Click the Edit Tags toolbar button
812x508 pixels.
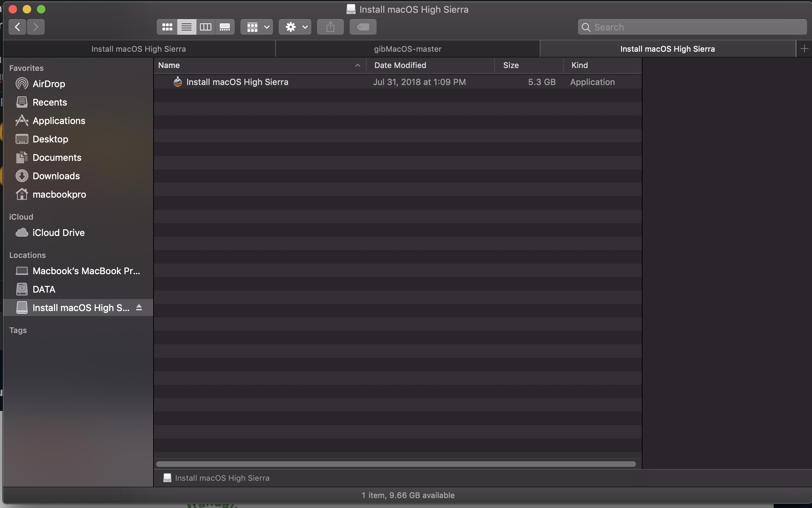click(x=363, y=27)
